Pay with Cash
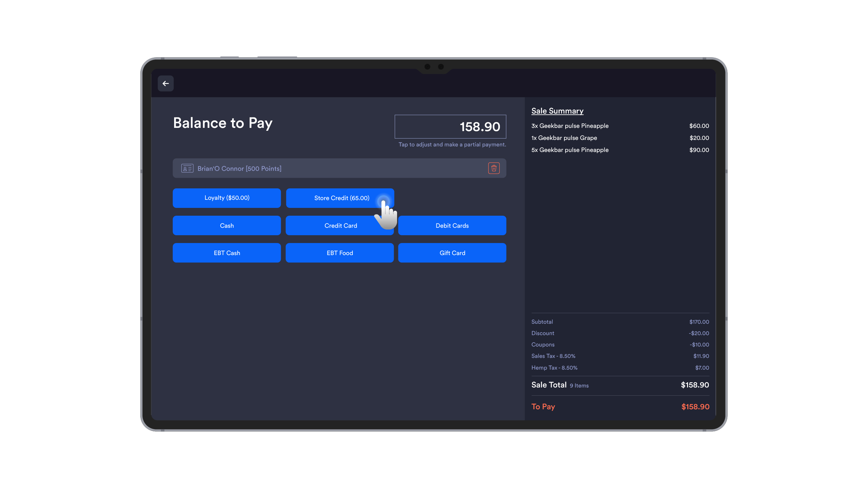This screenshot has width=868, height=488. 227,225
